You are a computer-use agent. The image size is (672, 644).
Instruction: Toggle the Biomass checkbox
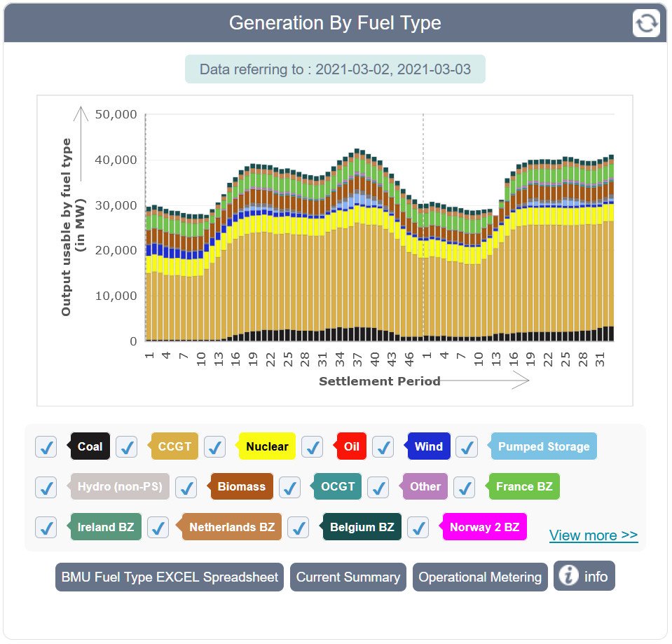click(x=186, y=487)
